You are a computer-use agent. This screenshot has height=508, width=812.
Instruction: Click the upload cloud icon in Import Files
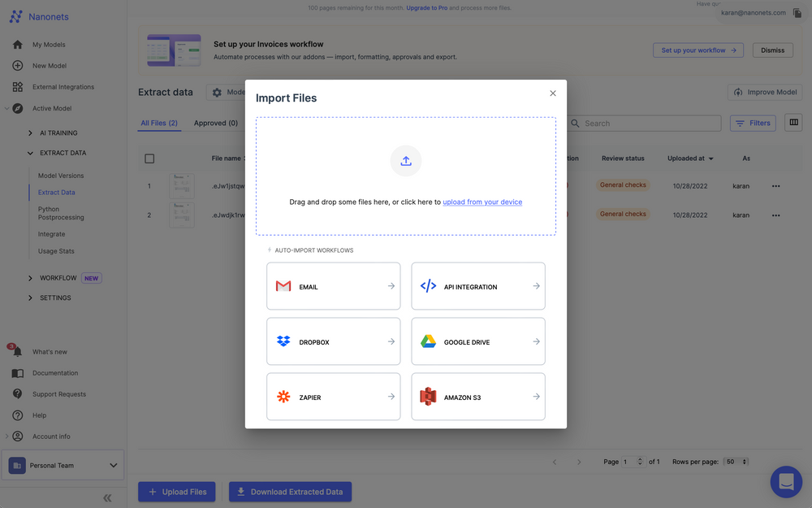coord(406,161)
